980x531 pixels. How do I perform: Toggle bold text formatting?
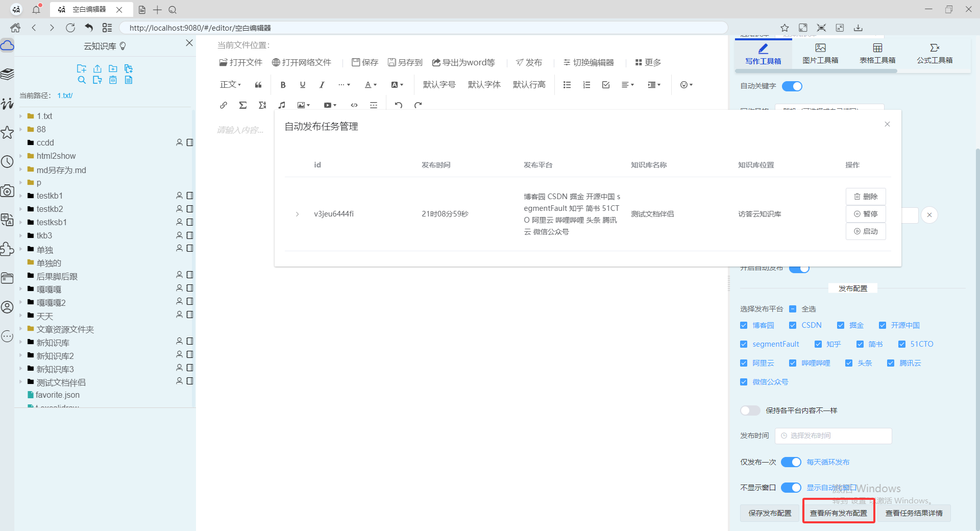[x=283, y=85]
